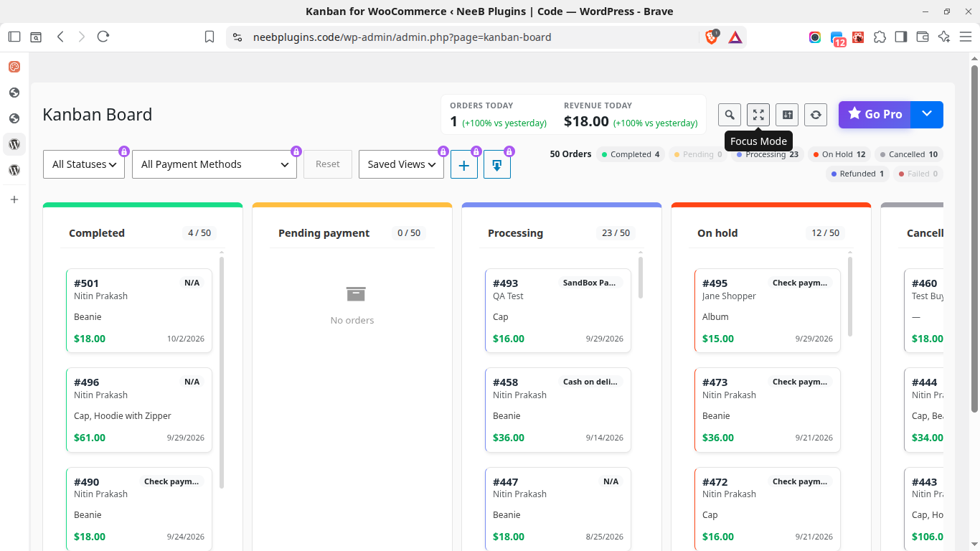The height and width of the screenshot is (551, 980).
Task: Click the Completed column vertical scrollbar
Action: pos(222,373)
